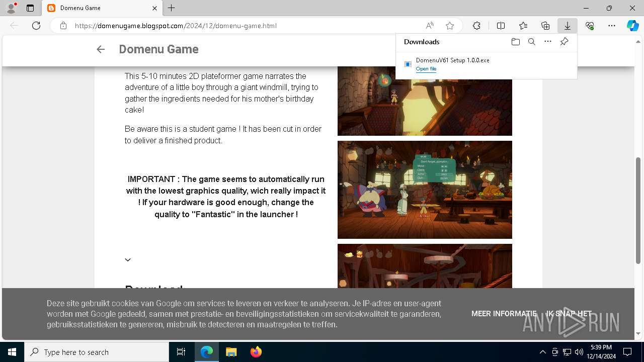The width and height of the screenshot is (644, 362).
Task: Open Favorites list icon
Action: pos(523,26)
